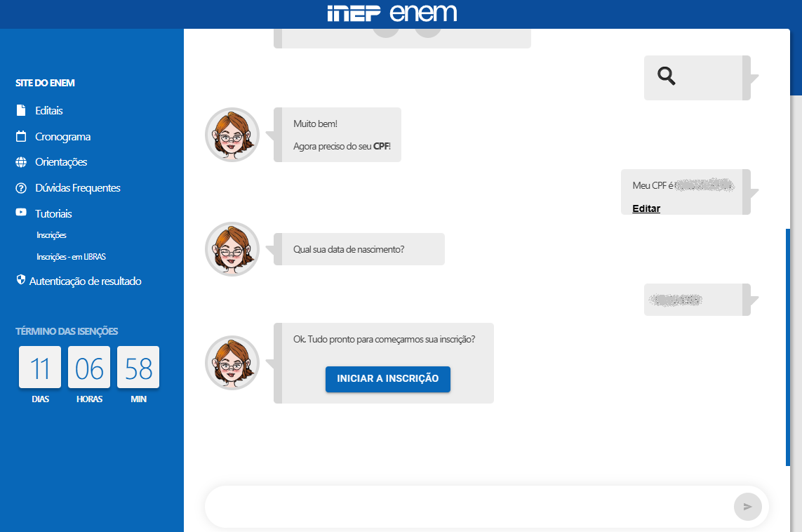The width and height of the screenshot is (802, 532).
Task: Click the Editar link under CPF message
Action: coord(645,208)
